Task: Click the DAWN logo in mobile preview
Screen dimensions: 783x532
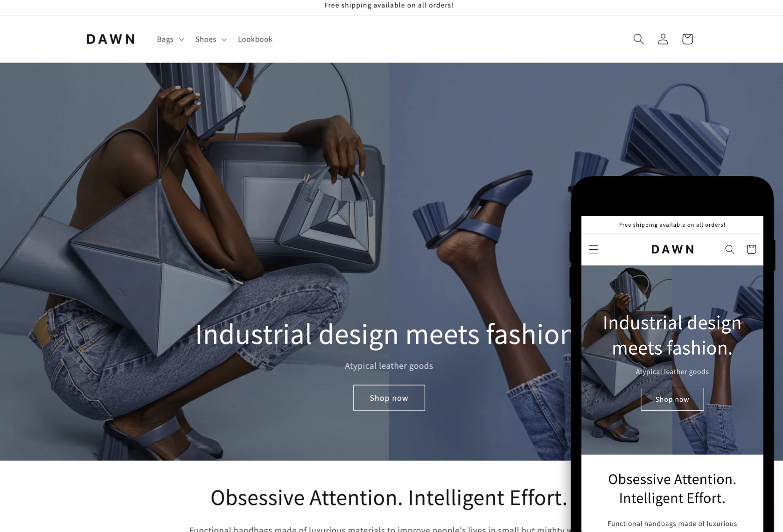Action: point(672,250)
